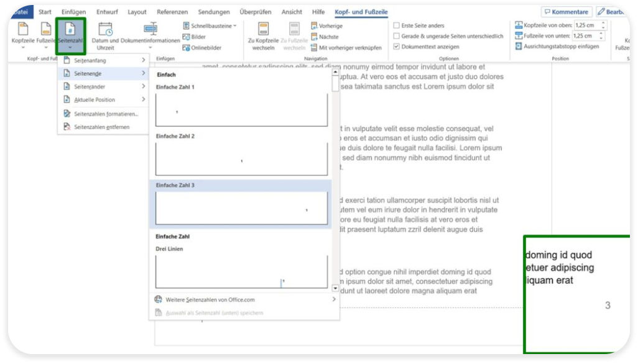The width and height of the screenshot is (638, 364).
Task: Click Zu Fußzeile wechseln
Action: (294, 36)
